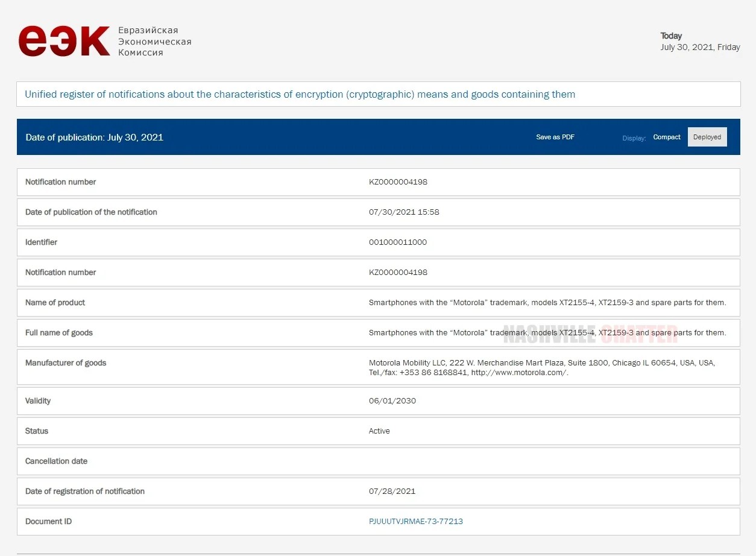This screenshot has height=556, width=756.
Task: Click the Active status value
Action: (379, 431)
